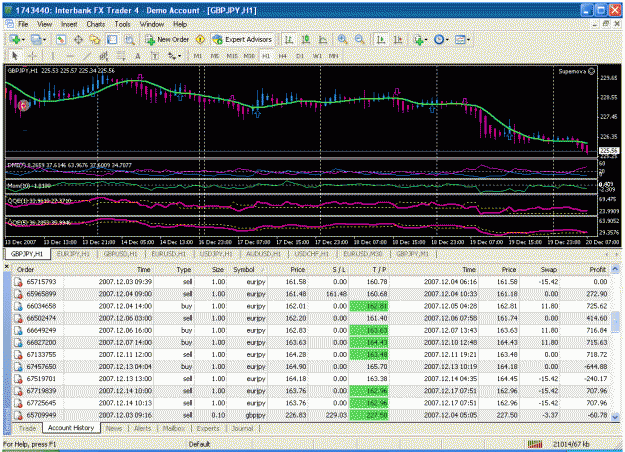Screen dimensions: 625x452
Task: Click chart tabs scroll-right arrow
Action: (x=616, y=254)
